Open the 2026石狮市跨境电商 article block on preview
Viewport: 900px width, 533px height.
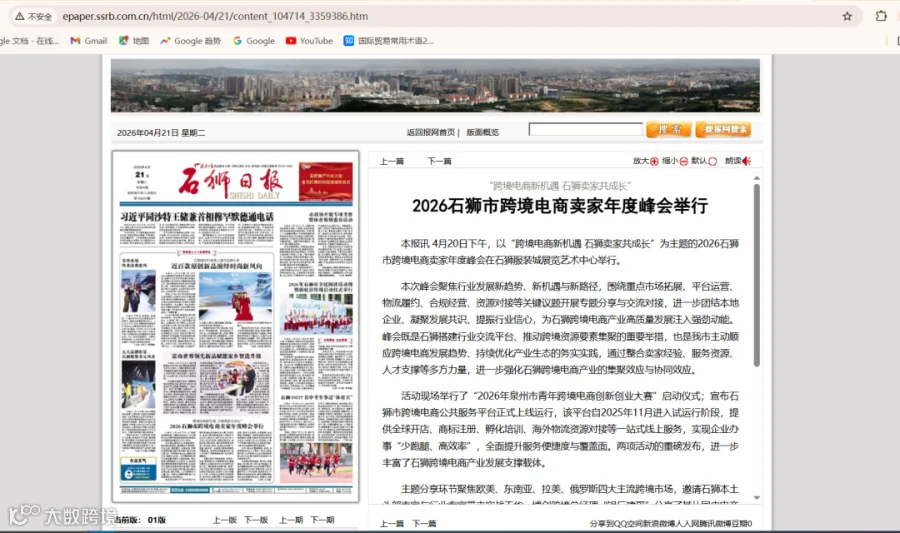(217, 452)
